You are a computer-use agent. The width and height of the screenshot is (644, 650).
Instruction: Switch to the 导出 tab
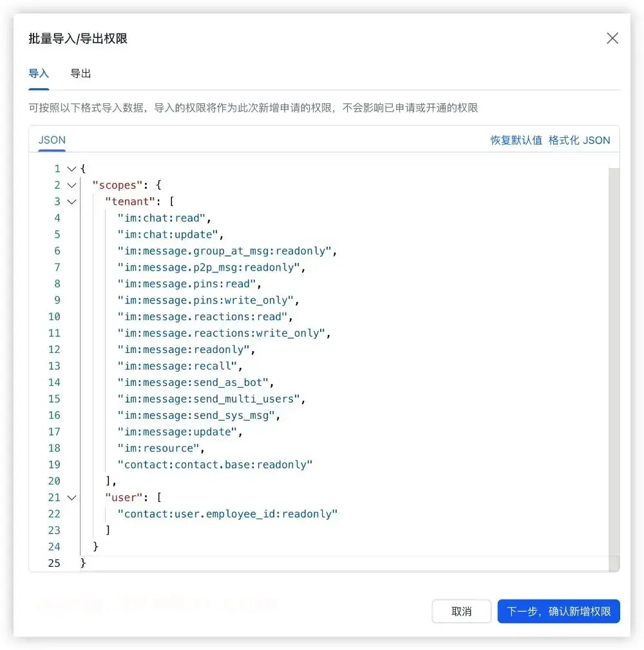pos(80,73)
